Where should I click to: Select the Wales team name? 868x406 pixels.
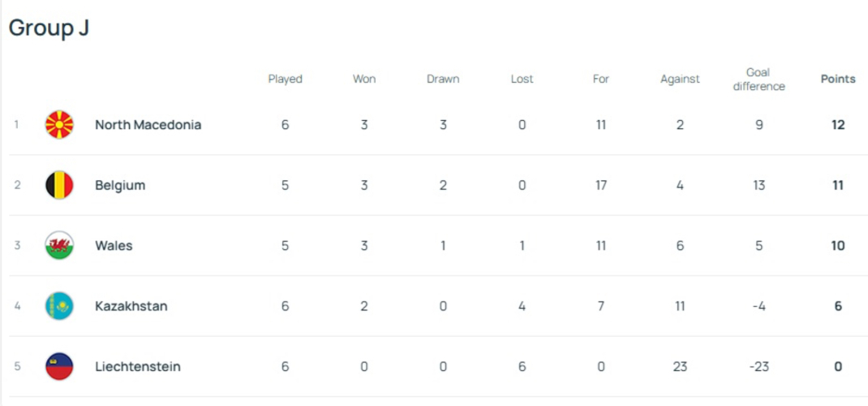[114, 245]
